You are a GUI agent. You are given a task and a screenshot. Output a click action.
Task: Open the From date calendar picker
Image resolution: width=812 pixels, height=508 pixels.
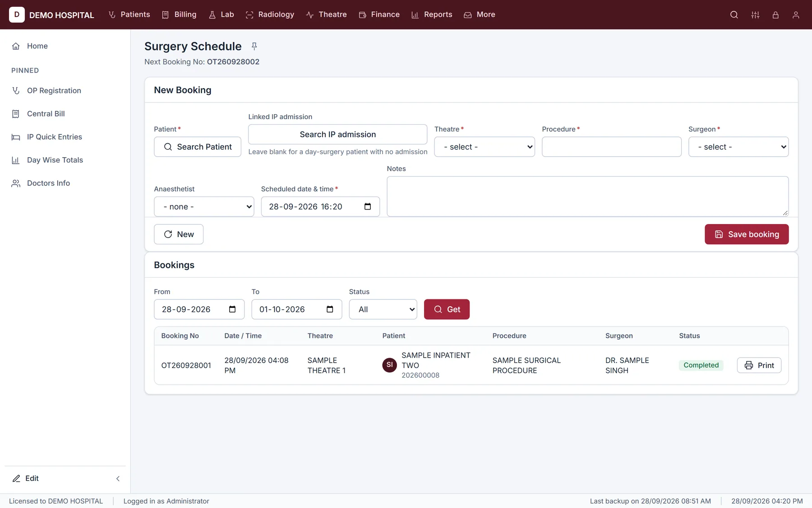pos(232,309)
